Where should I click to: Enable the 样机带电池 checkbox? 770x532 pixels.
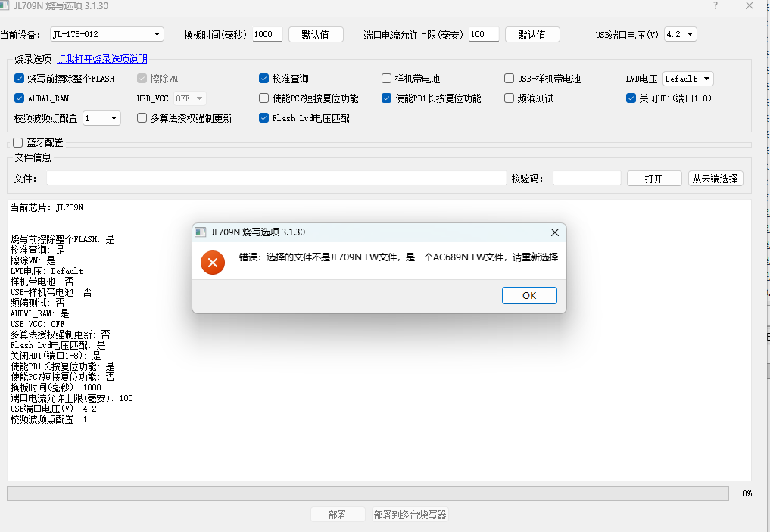[x=386, y=79]
